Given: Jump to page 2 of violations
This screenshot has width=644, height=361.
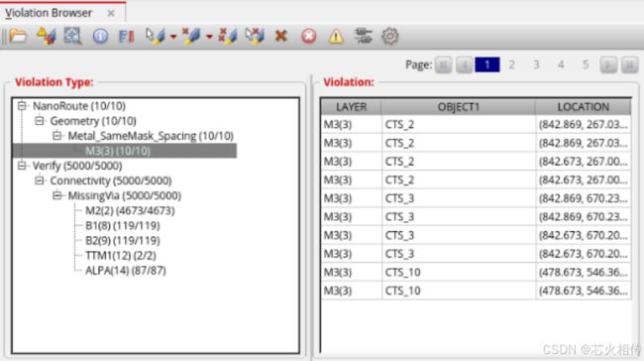Looking at the screenshot, I should 512,64.
